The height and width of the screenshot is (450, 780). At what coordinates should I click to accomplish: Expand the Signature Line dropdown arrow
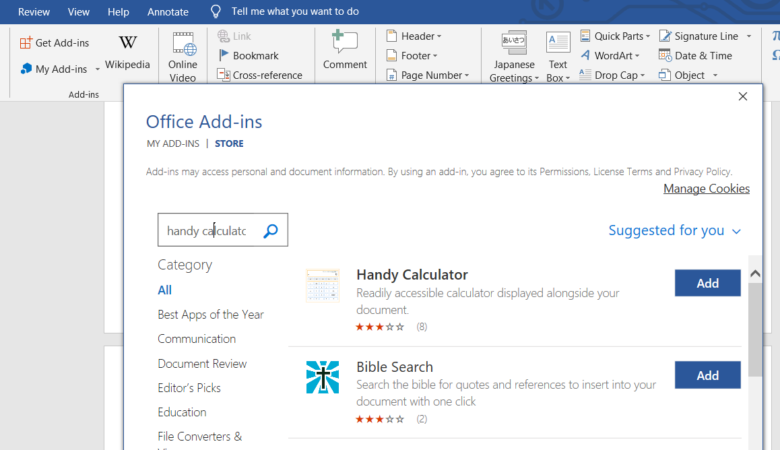(749, 36)
